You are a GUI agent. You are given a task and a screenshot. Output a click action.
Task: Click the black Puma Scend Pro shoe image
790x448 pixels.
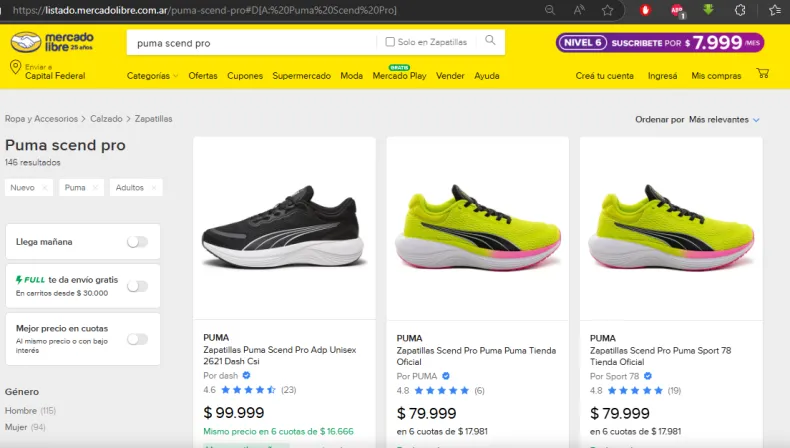point(284,227)
